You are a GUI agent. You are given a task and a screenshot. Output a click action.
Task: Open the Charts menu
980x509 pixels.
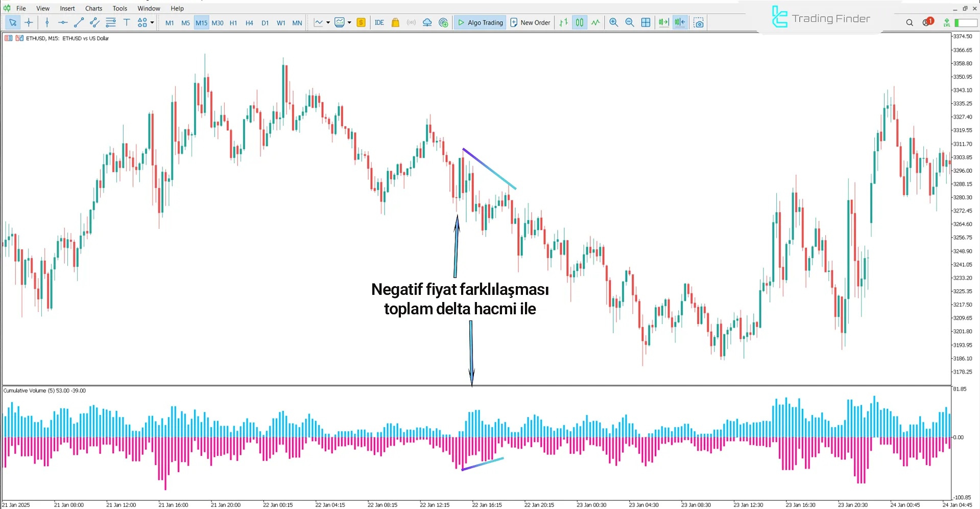[x=93, y=8]
